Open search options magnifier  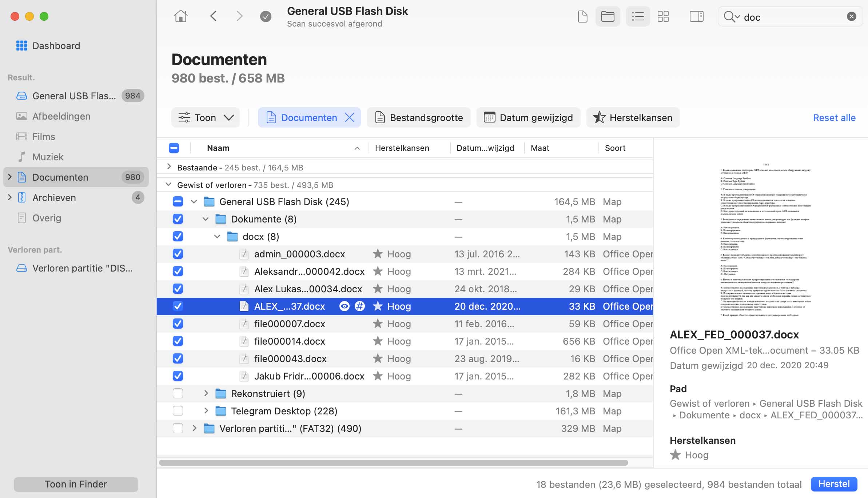(x=732, y=17)
